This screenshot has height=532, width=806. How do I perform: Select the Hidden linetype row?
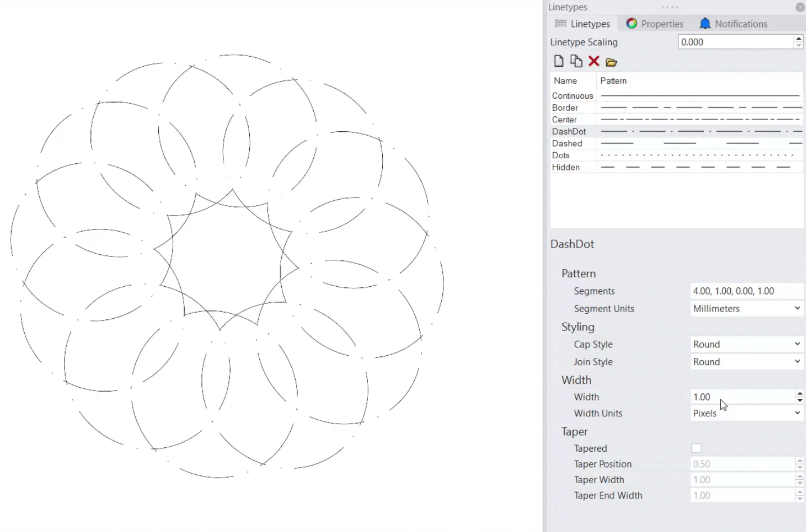(566, 167)
